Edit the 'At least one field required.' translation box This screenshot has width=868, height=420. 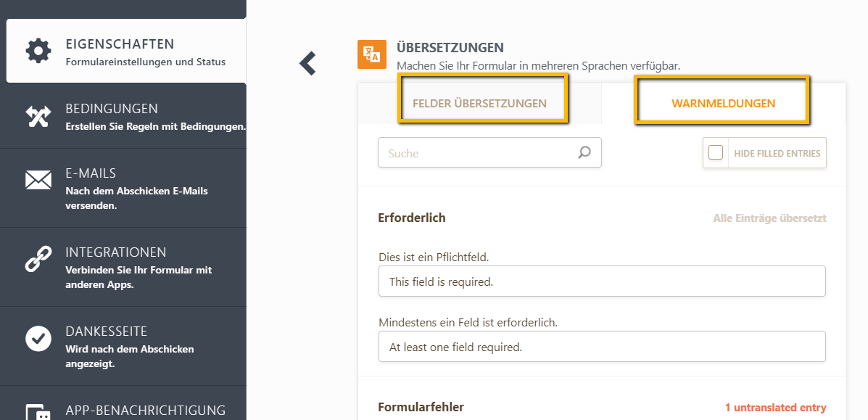click(x=601, y=346)
